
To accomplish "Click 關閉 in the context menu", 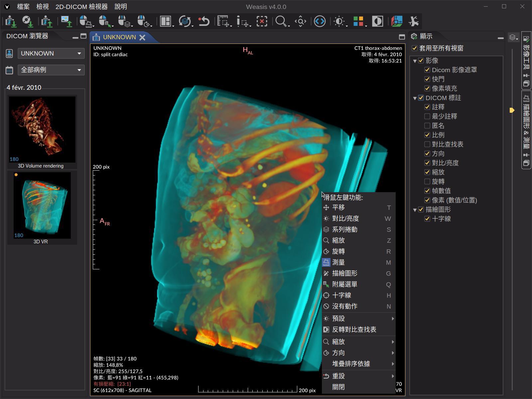I will click(338, 387).
